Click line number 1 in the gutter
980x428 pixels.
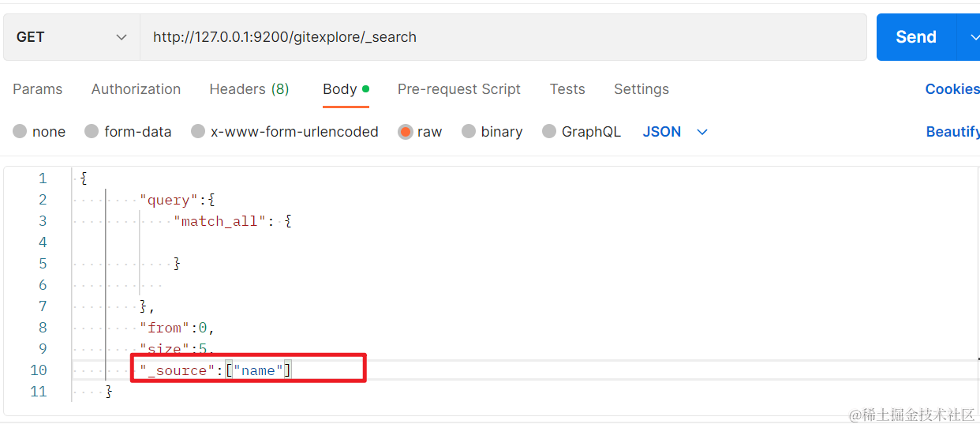(43, 178)
